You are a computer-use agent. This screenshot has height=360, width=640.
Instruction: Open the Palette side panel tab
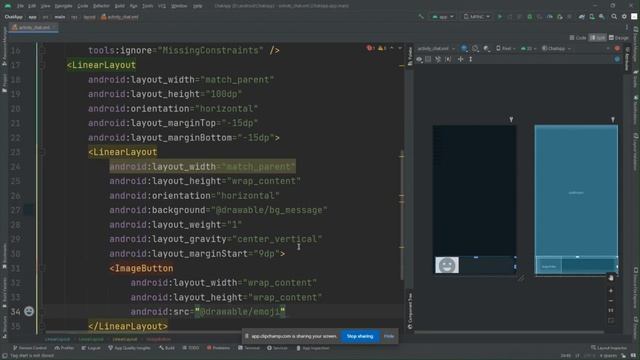[410, 56]
